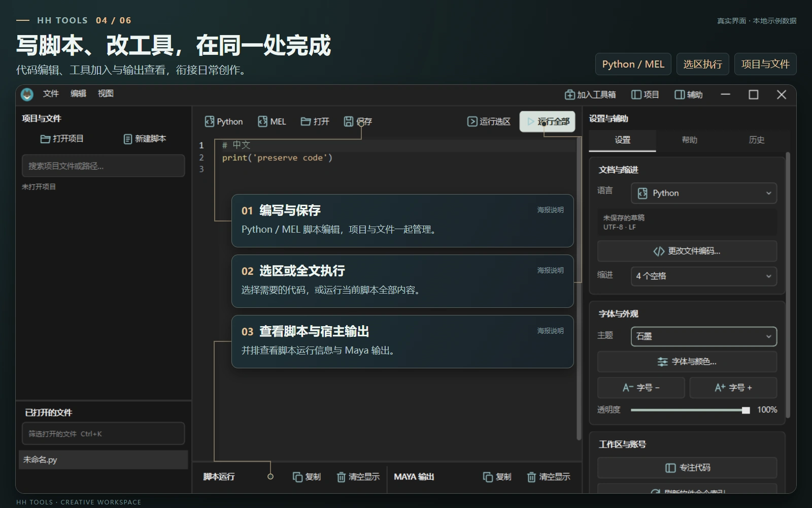Switch to the 历史 tab
Screen dimensions: 812x508
756,140
